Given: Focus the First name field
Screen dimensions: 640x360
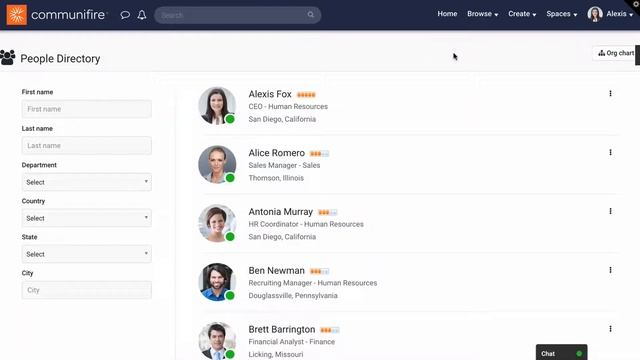Looking at the screenshot, I should (x=87, y=109).
